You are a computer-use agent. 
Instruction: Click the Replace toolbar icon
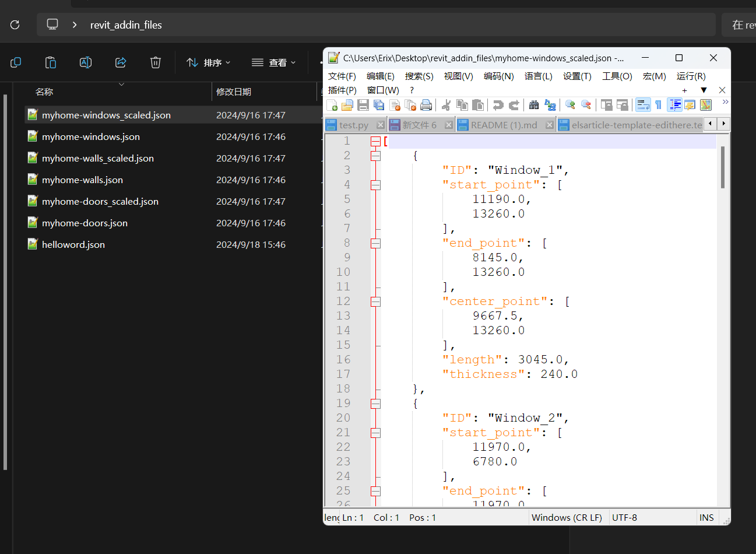(x=550, y=105)
